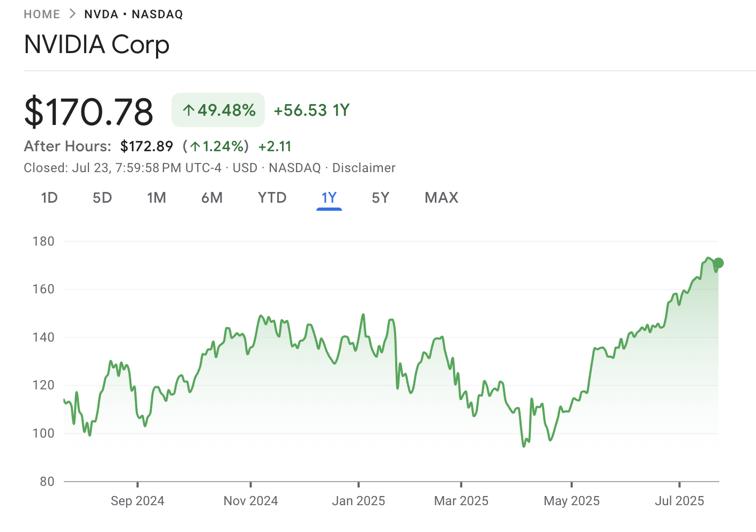Viewport: 756px width, 532px height.
Task: Open the HOME breadcrumb link
Action: [x=42, y=14]
